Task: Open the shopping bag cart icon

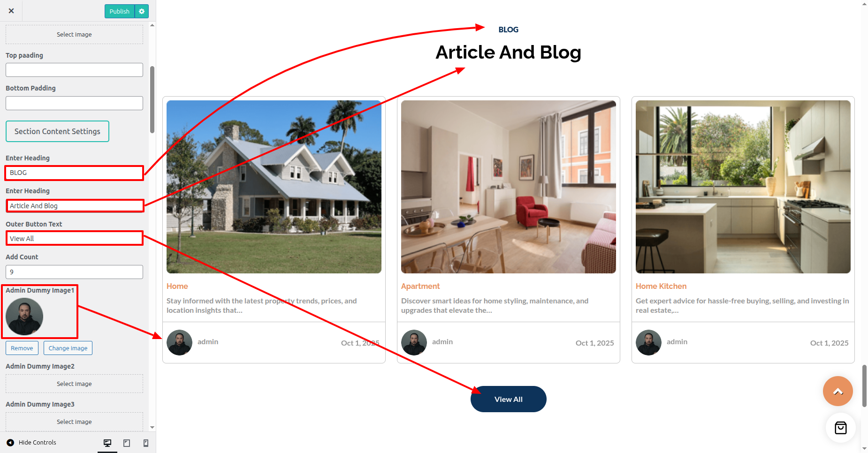Action: pyautogui.click(x=840, y=428)
